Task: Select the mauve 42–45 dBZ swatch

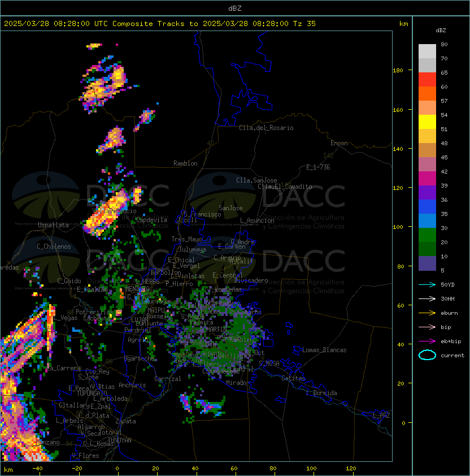Action: (427, 165)
